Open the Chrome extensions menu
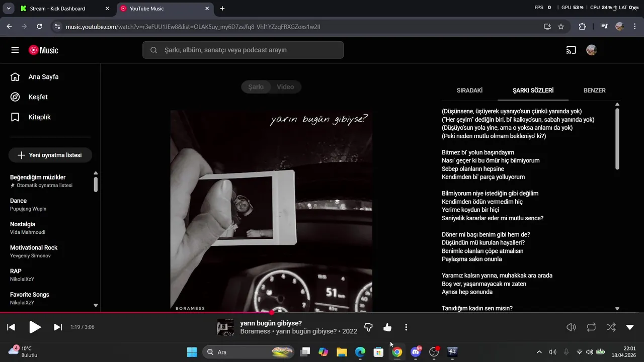Viewport: 644px width, 362px height. pos(582,27)
